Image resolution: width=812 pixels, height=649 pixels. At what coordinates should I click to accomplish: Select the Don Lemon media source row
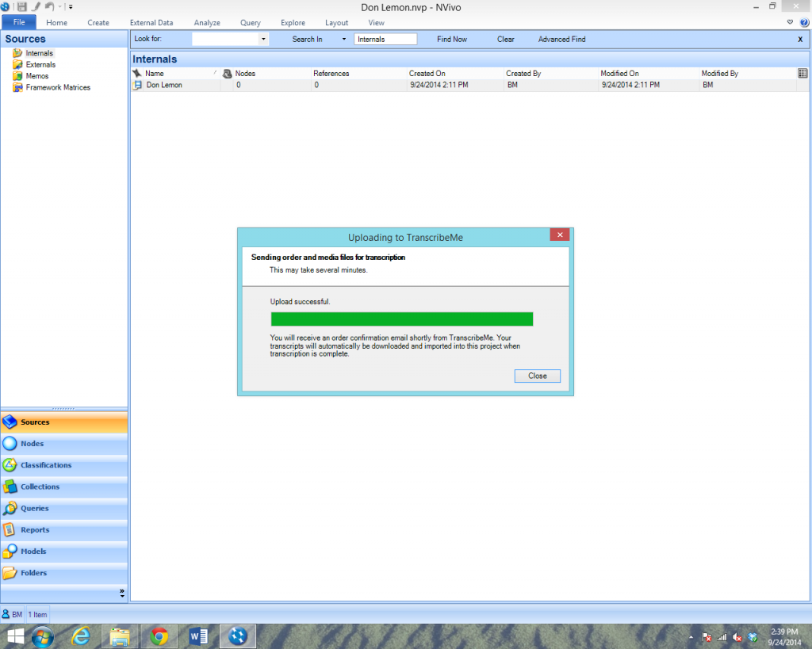(x=463, y=85)
